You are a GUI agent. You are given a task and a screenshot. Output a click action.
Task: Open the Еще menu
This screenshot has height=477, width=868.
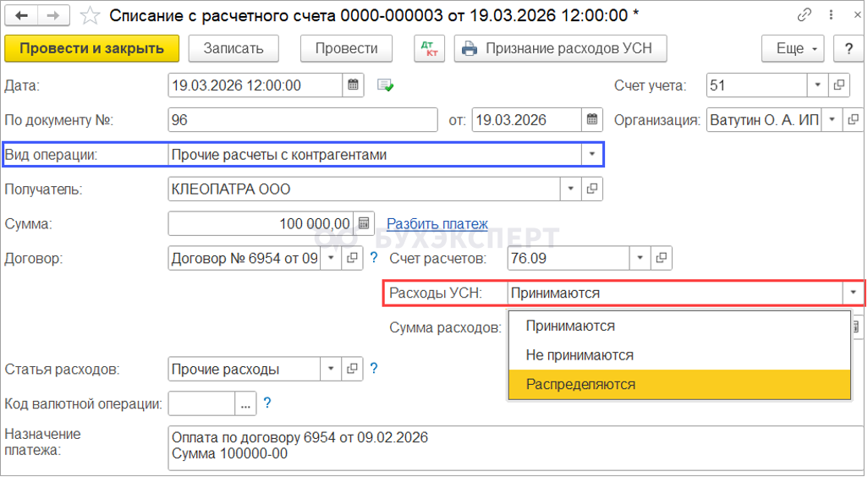[793, 49]
